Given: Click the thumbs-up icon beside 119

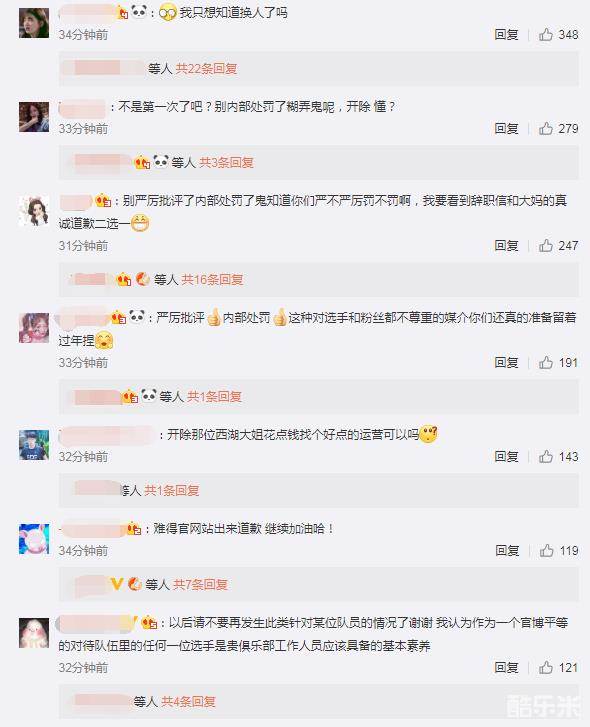Looking at the screenshot, I should point(546,550).
